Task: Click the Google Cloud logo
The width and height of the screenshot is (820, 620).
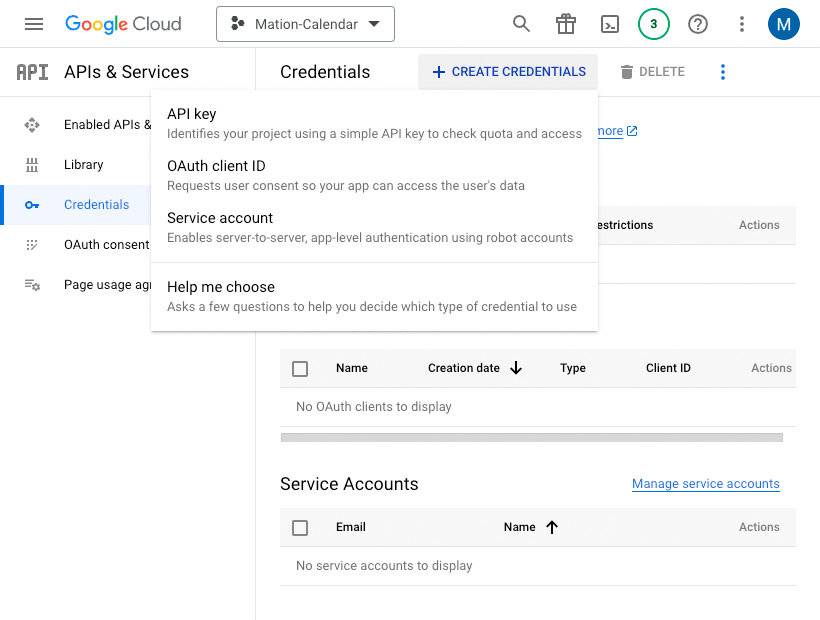Action: (123, 24)
